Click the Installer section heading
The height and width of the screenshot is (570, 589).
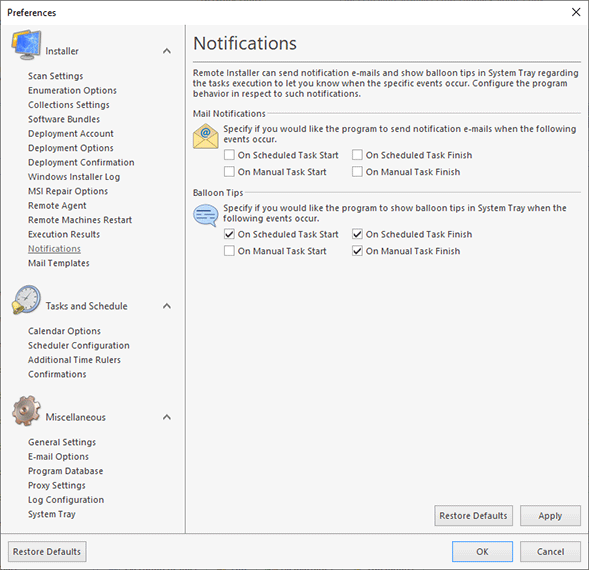click(62, 51)
